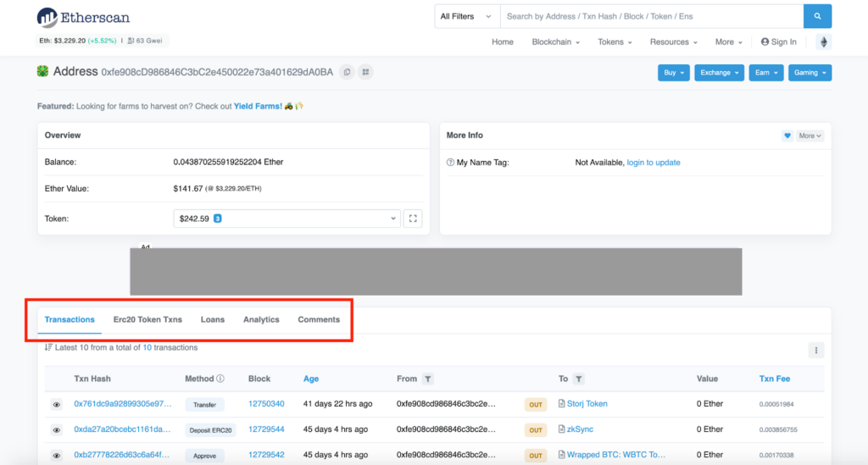Screen dimensions: 868x465
Task: Open the Token $242.59 holdings dropdown
Action: pos(287,219)
